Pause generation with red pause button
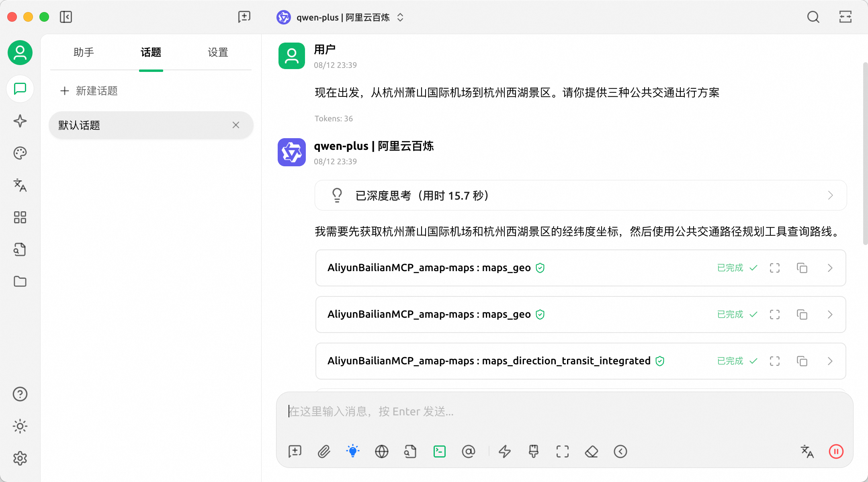 pyautogui.click(x=836, y=451)
